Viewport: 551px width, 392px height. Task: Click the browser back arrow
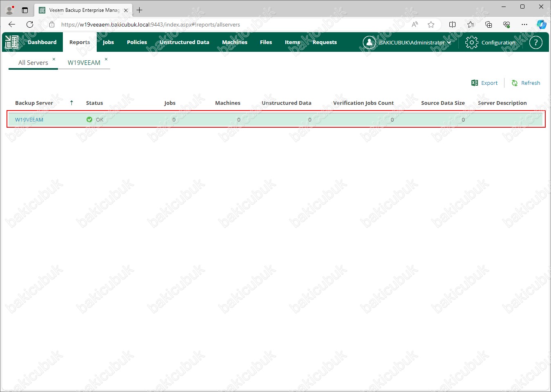(x=12, y=24)
